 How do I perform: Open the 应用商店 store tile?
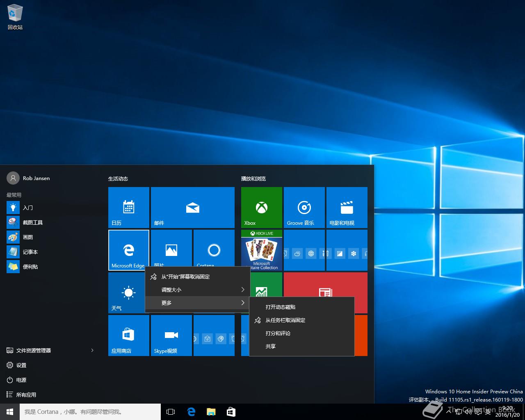129,336
